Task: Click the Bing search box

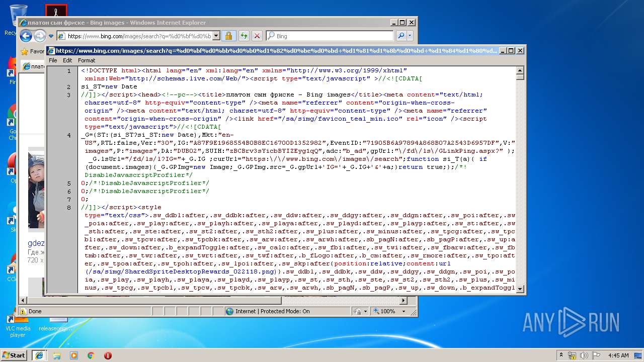Action: point(330,36)
